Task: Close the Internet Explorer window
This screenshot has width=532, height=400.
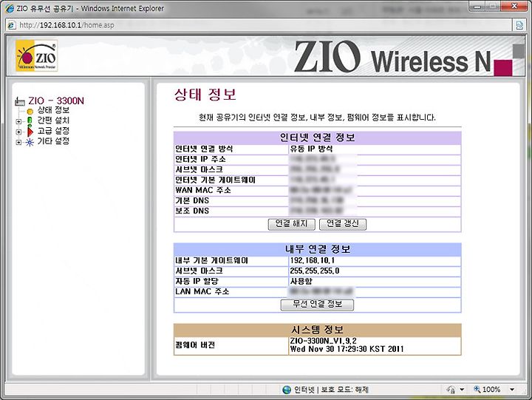Action: [x=514, y=6]
